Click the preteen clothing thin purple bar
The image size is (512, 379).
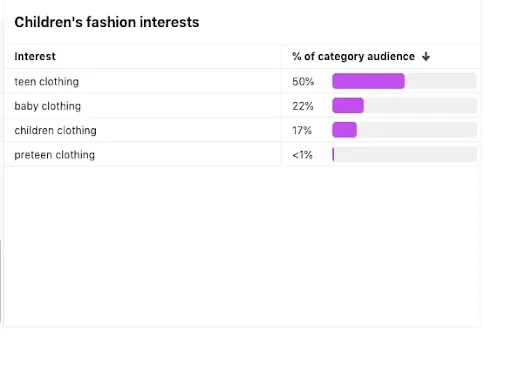pyautogui.click(x=333, y=154)
